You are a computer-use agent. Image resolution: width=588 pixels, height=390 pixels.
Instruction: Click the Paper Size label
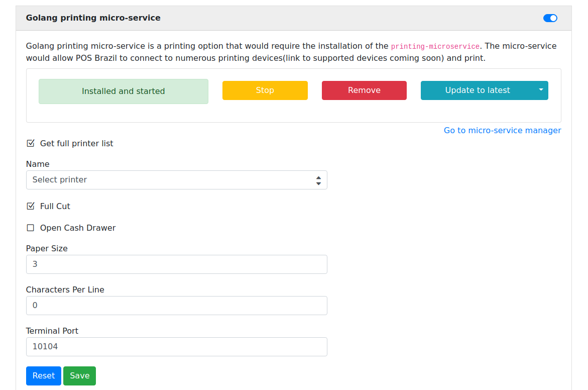coord(47,248)
